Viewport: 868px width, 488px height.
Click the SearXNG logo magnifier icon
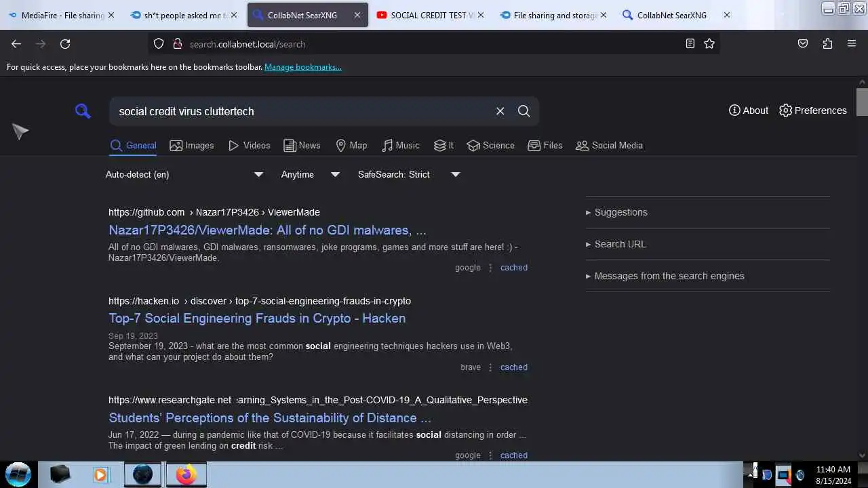(x=83, y=111)
